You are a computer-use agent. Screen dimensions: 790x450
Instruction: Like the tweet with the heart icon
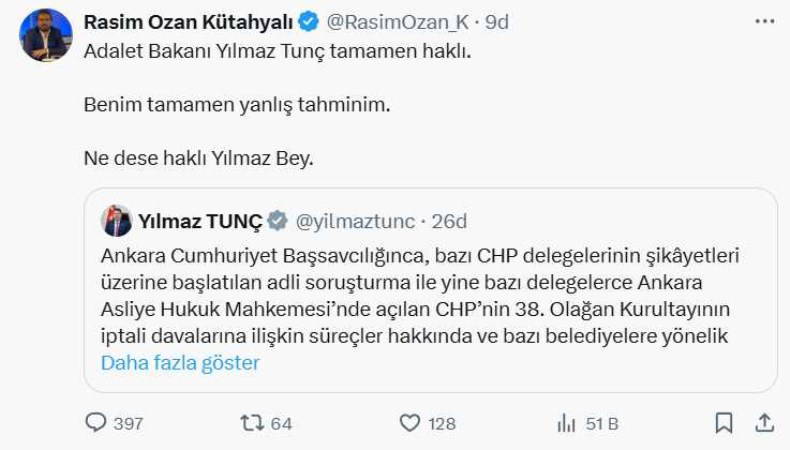point(409,423)
